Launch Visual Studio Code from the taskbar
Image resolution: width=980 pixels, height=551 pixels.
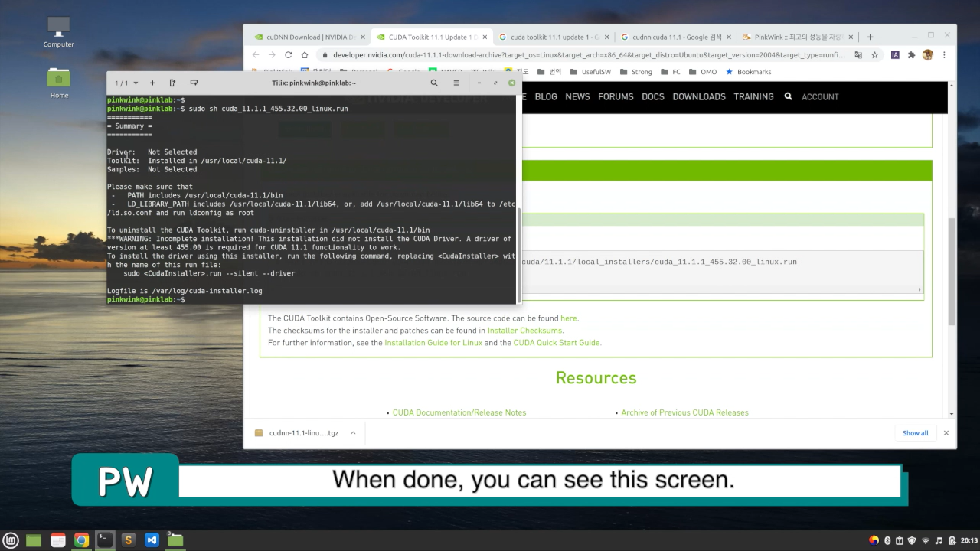[152, 540]
